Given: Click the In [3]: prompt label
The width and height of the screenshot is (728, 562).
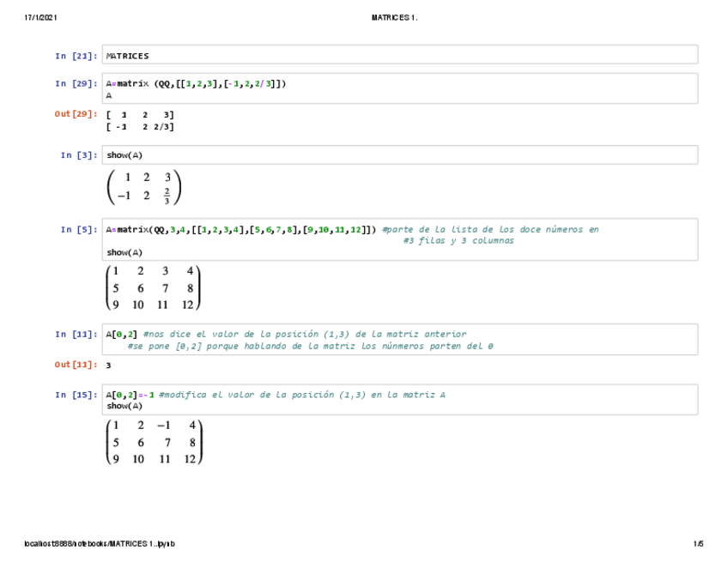Looking at the screenshot, I should [x=79, y=155].
